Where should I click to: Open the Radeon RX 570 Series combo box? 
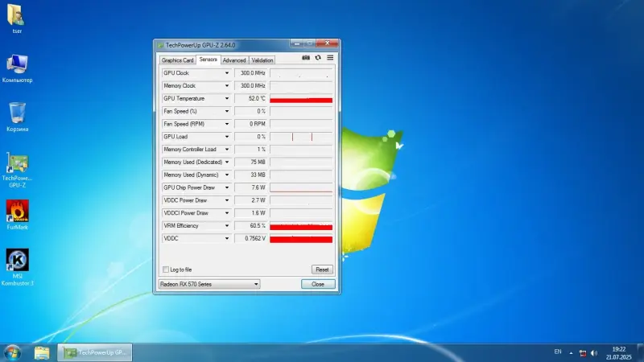[209, 284]
